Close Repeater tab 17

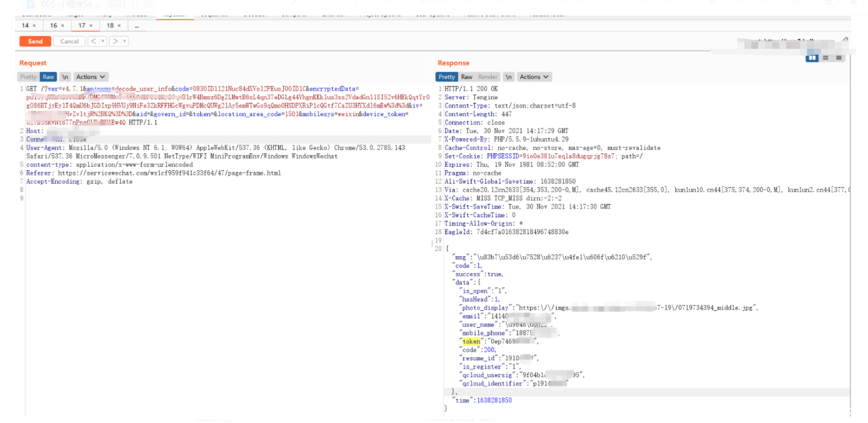pos(91,26)
